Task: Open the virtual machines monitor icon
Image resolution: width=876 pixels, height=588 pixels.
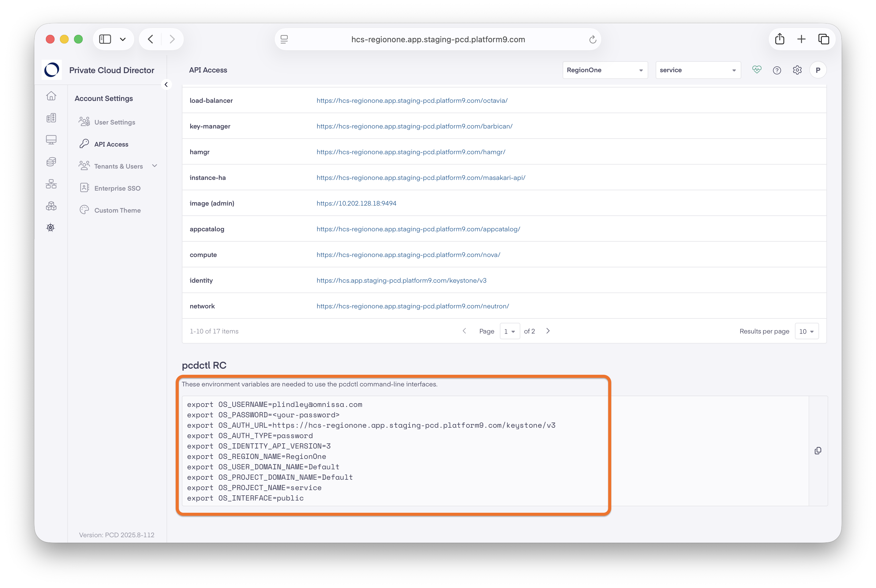Action: click(51, 140)
